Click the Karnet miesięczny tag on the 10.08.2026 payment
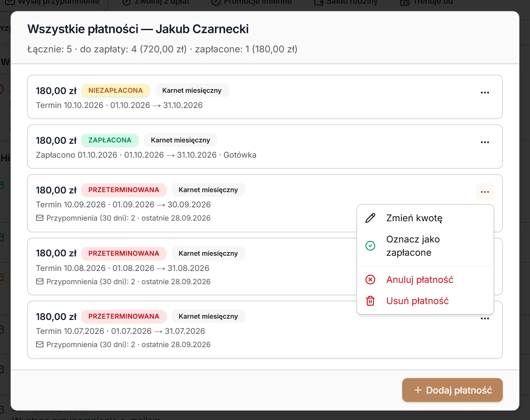The image size is (530, 420). (x=208, y=253)
